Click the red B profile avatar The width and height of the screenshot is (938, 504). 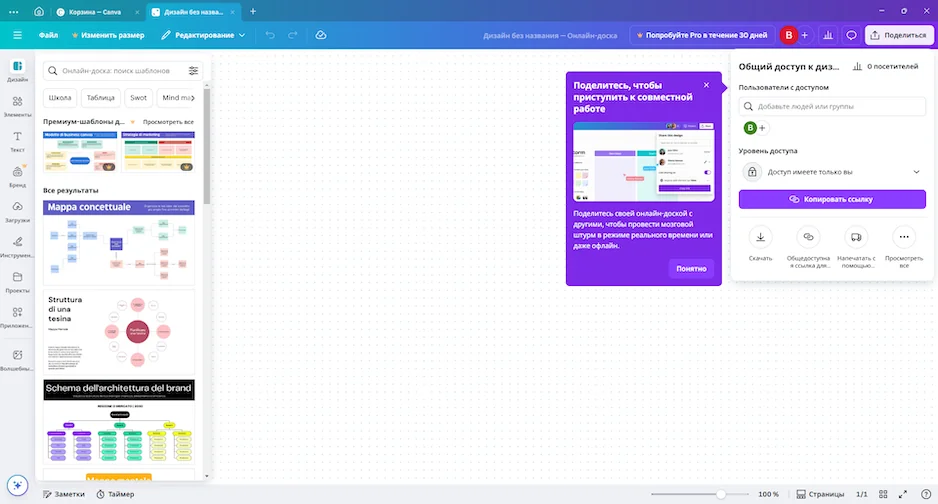coord(788,35)
